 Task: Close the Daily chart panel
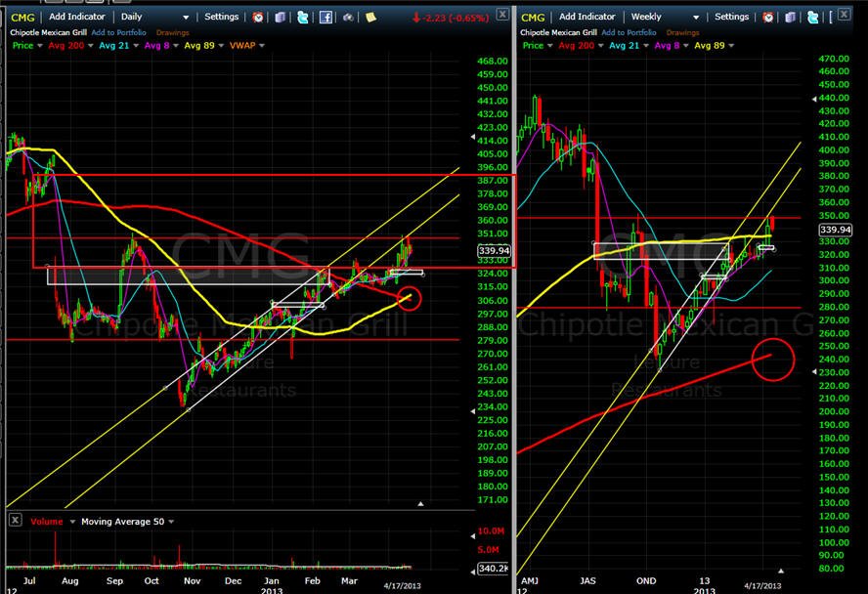(502, 15)
